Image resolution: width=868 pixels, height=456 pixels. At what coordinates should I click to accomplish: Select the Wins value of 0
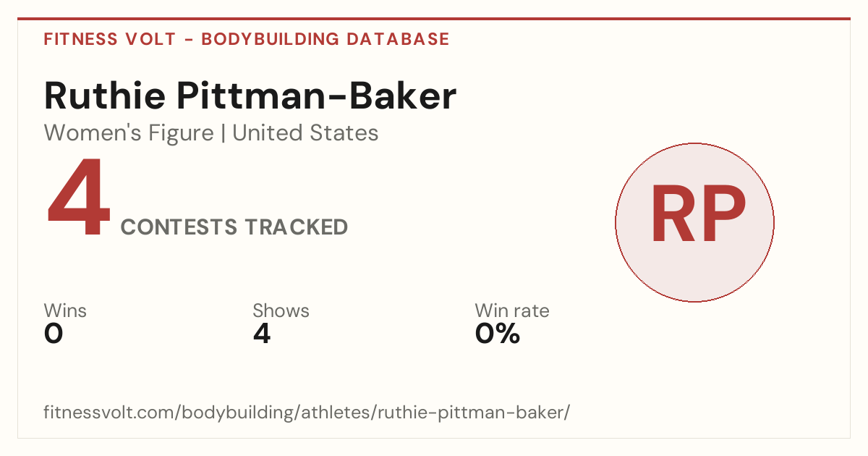54,334
